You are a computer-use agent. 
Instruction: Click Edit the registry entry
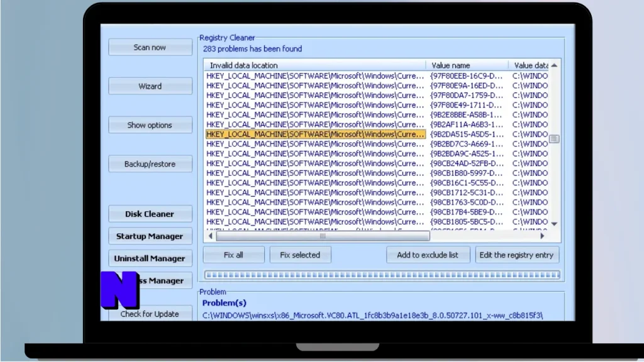[517, 255]
